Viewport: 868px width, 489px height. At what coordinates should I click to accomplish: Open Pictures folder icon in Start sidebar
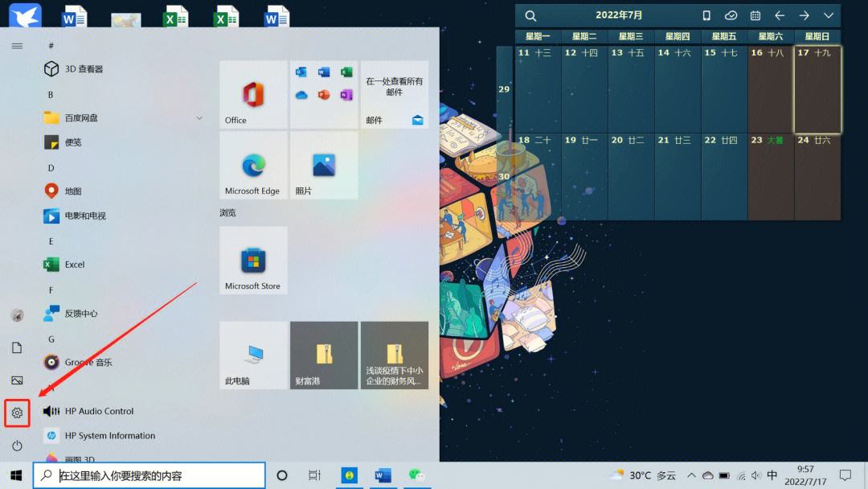(17, 380)
